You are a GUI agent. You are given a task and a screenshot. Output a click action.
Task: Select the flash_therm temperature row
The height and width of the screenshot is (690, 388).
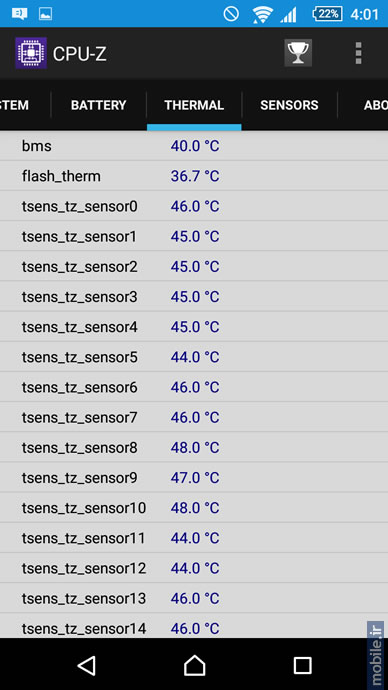tap(194, 176)
